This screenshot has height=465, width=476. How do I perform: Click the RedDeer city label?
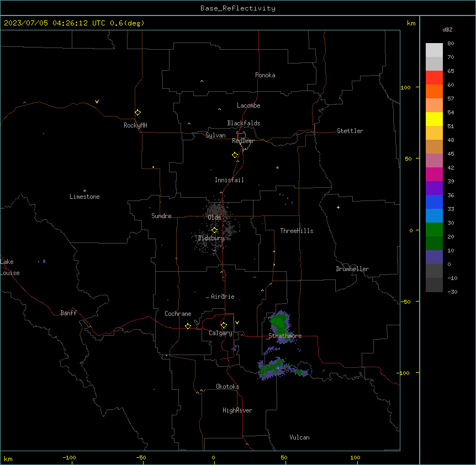coord(243,141)
